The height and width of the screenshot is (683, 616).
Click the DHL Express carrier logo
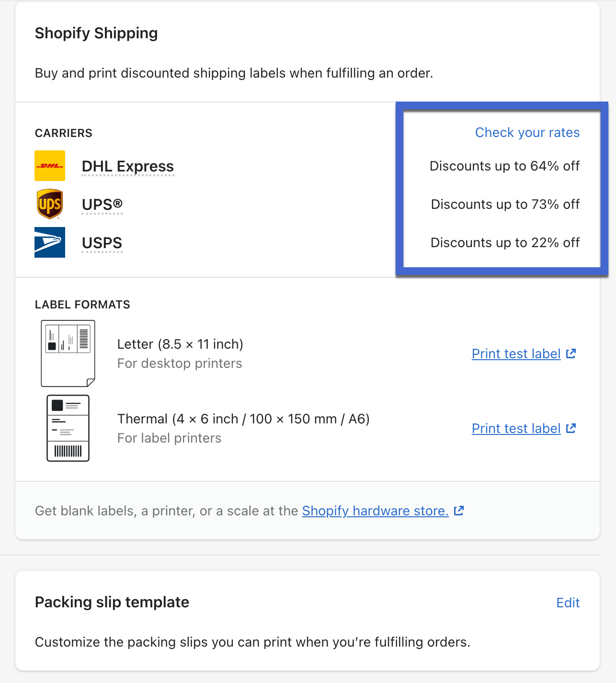click(x=49, y=165)
